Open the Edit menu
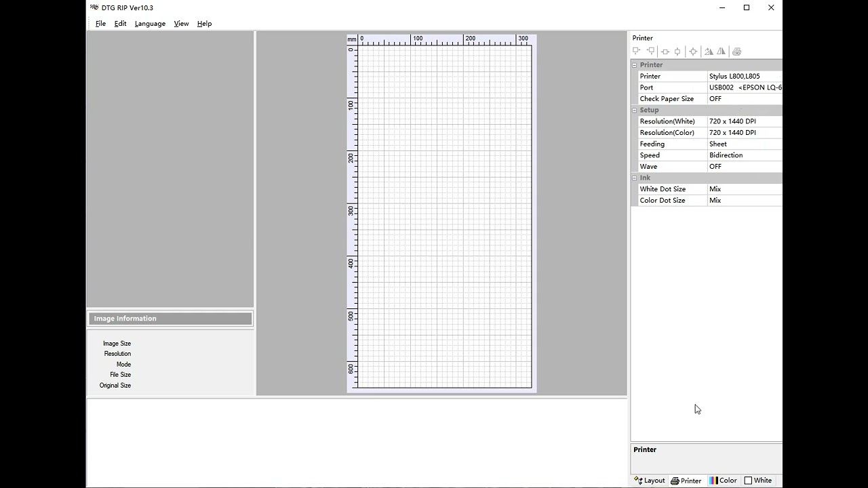Screen dimensions: 868x488 [x=120, y=24]
